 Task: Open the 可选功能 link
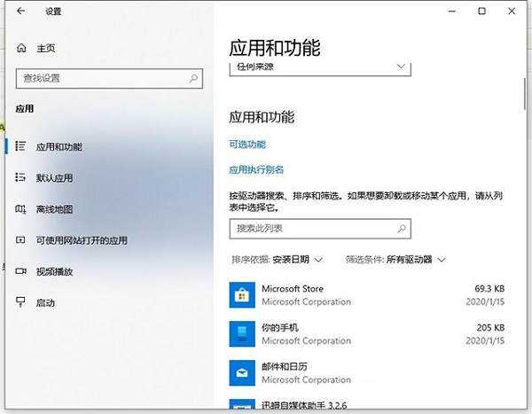247,145
